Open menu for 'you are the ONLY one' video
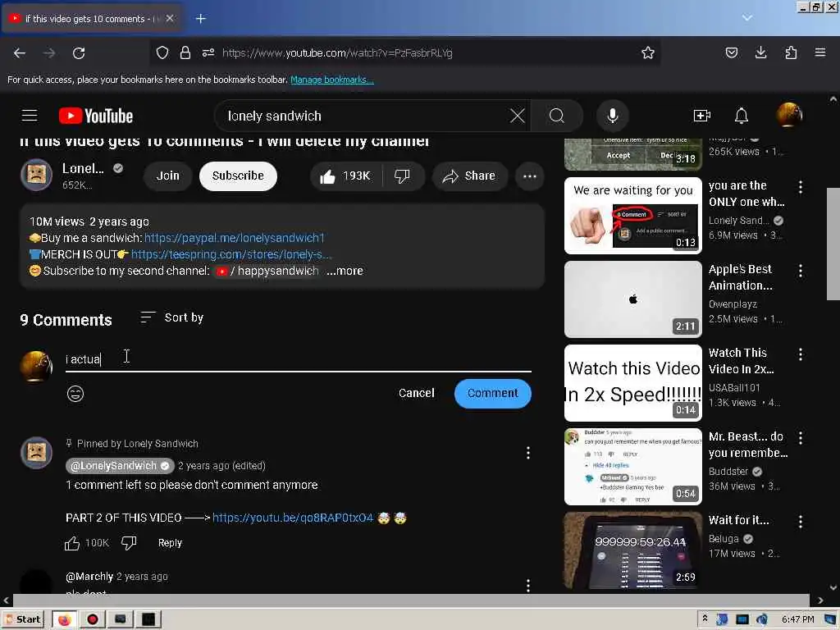 801,187
